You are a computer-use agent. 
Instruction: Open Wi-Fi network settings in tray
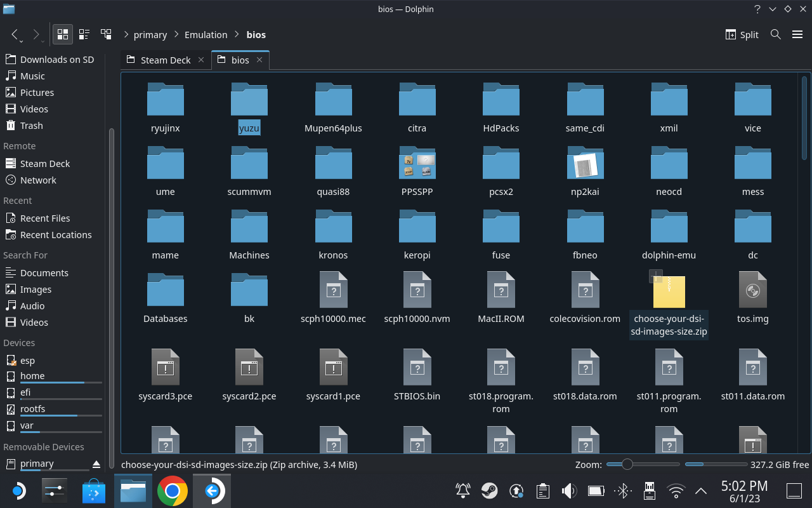[x=676, y=490]
